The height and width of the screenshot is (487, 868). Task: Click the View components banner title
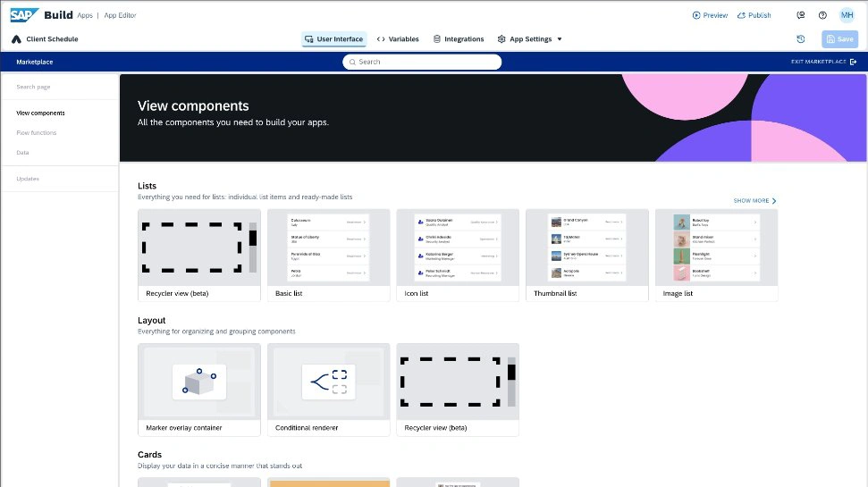click(x=193, y=105)
